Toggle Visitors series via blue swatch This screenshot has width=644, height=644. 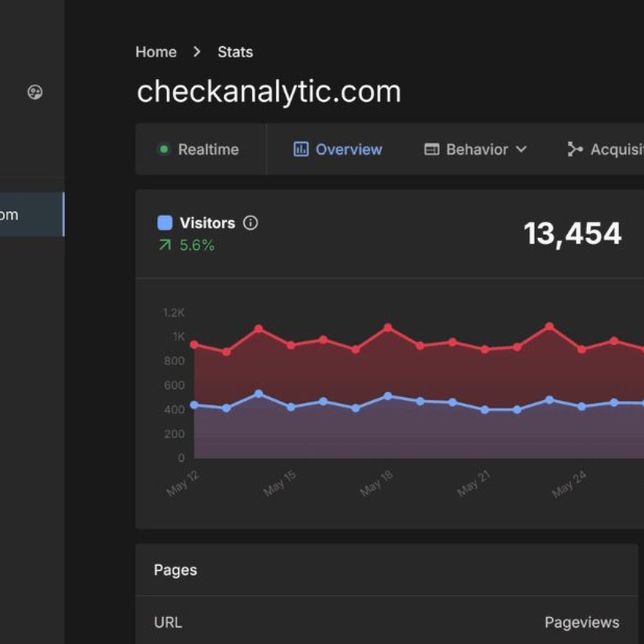coord(165,223)
